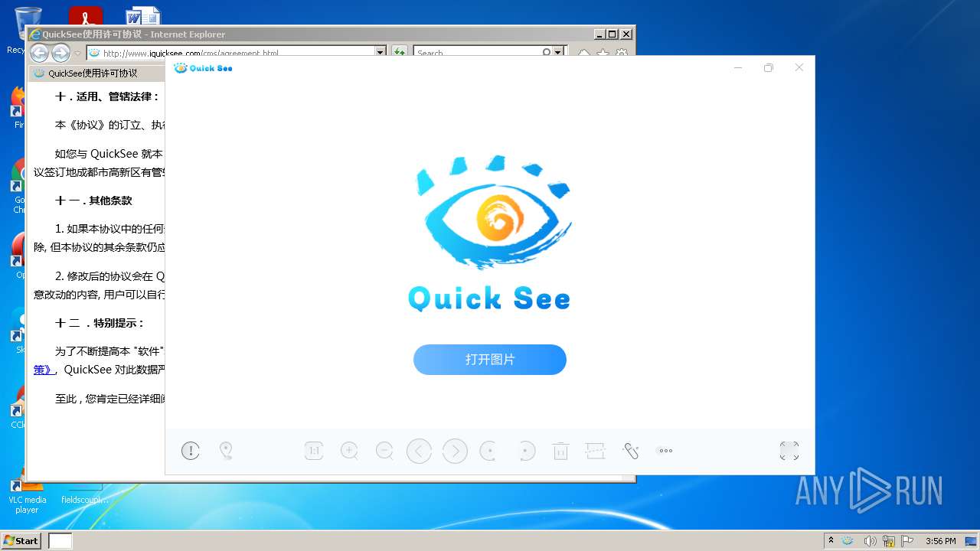Close the Internet Explorer window

(626, 34)
